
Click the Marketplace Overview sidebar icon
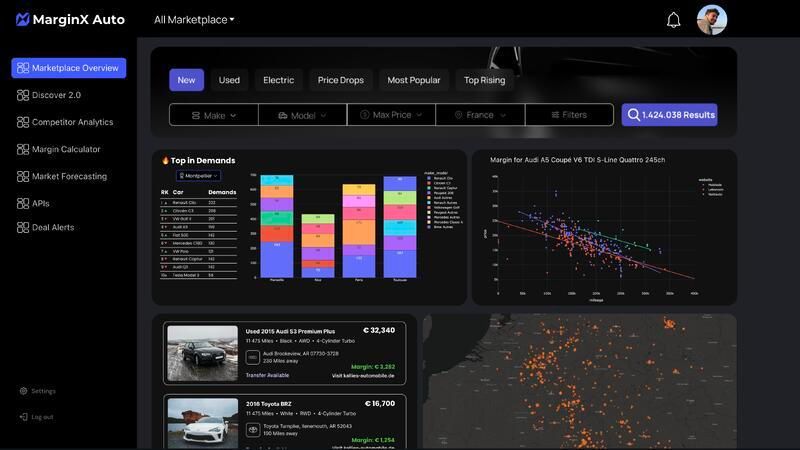(23, 68)
